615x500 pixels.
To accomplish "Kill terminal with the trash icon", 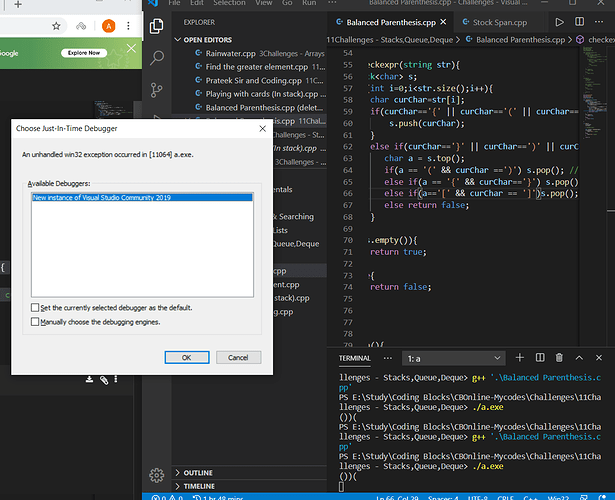I will pyautogui.click(x=559, y=357).
